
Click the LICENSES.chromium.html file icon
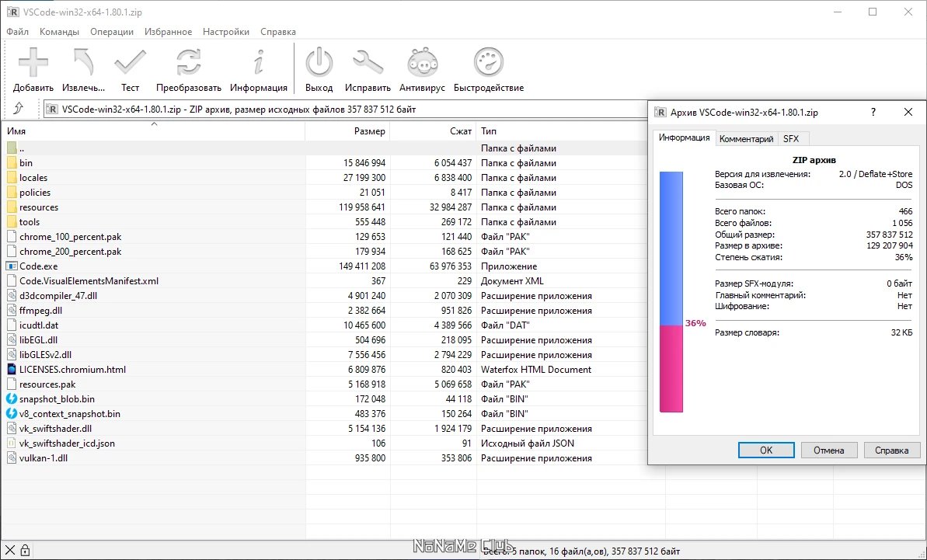[12, 369]
